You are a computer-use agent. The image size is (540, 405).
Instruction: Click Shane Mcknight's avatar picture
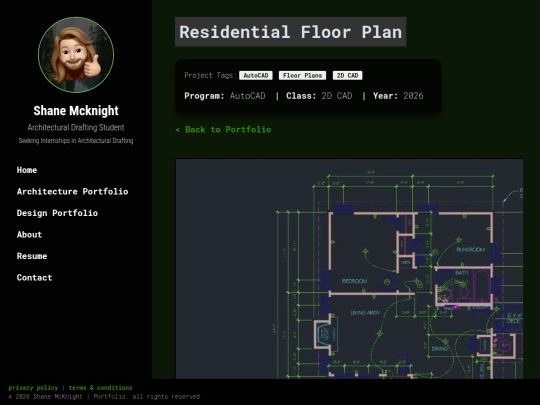click(76, 55)
